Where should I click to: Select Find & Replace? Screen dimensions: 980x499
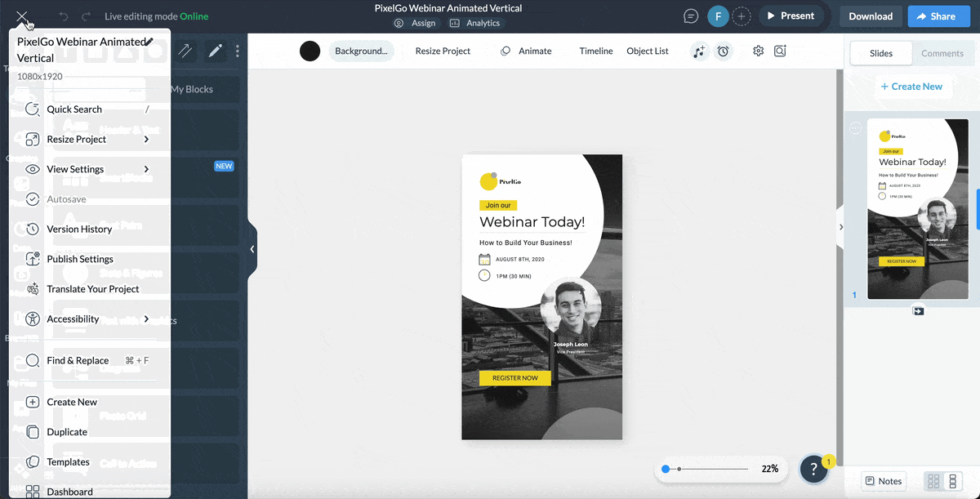pos(78,360)
